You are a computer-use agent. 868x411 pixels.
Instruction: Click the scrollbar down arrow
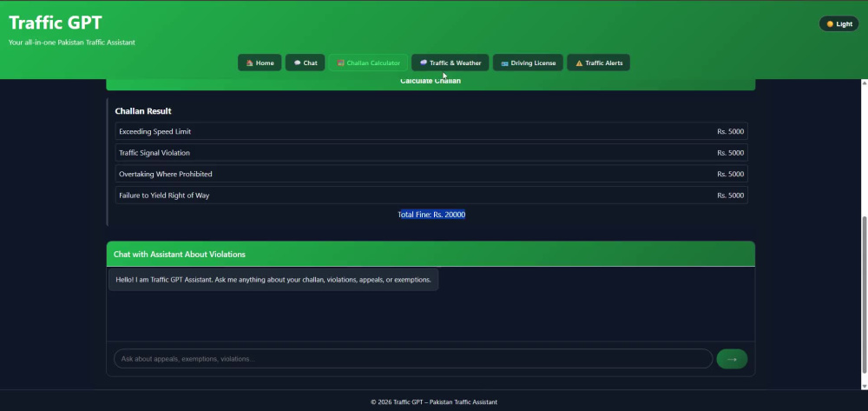tap(865, 386)
